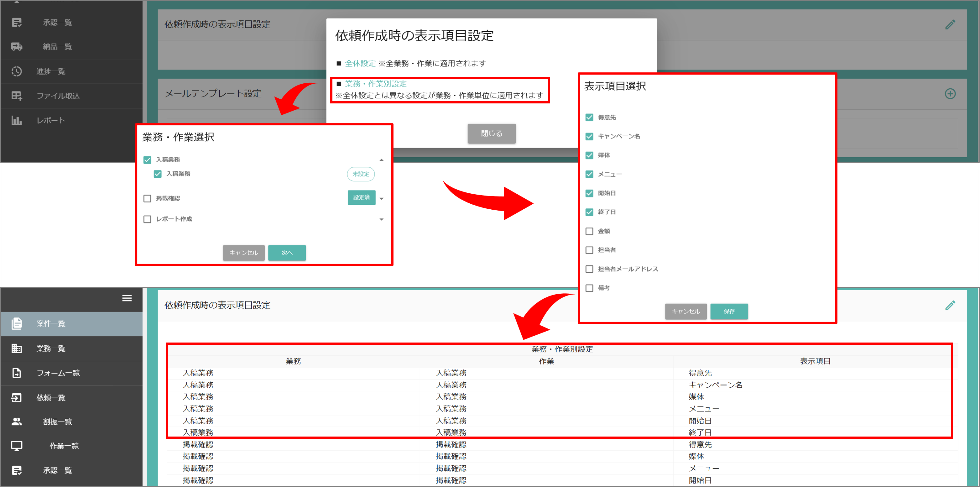Uncheck parent 入稿業務 checkbox
Screen dimensions: 980x487
(x=147, y=160)
